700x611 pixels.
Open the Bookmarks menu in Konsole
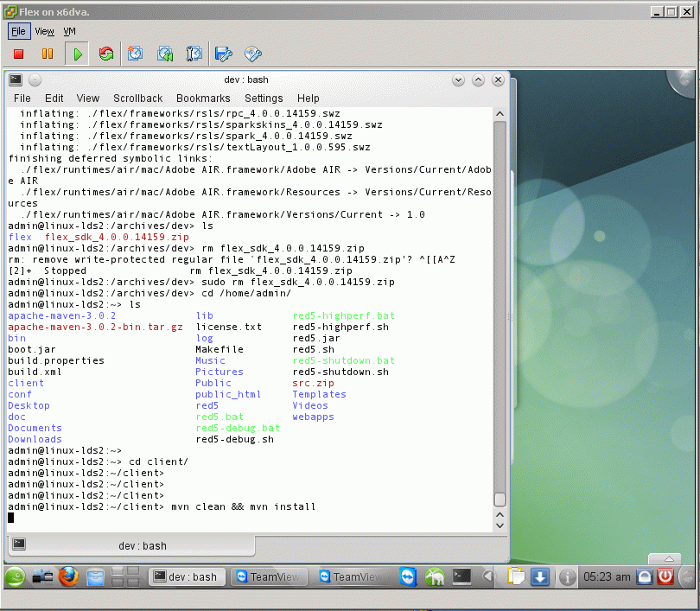click(203, 99)
